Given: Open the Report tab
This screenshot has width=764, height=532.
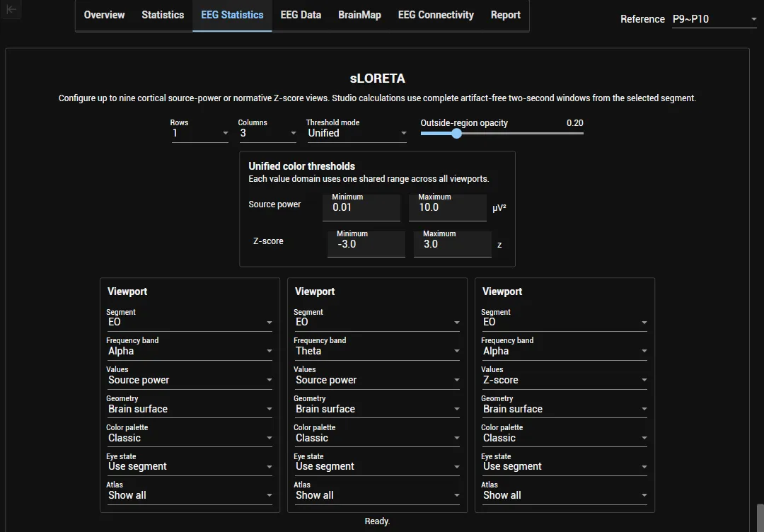Looking at the screenshot, I should click(x=505, y=15).
